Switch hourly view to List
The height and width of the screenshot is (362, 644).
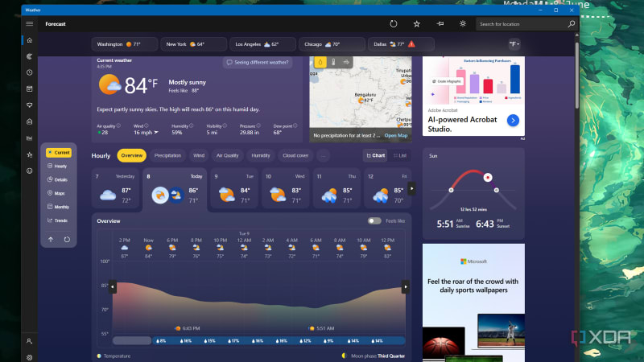click(400, 155)
